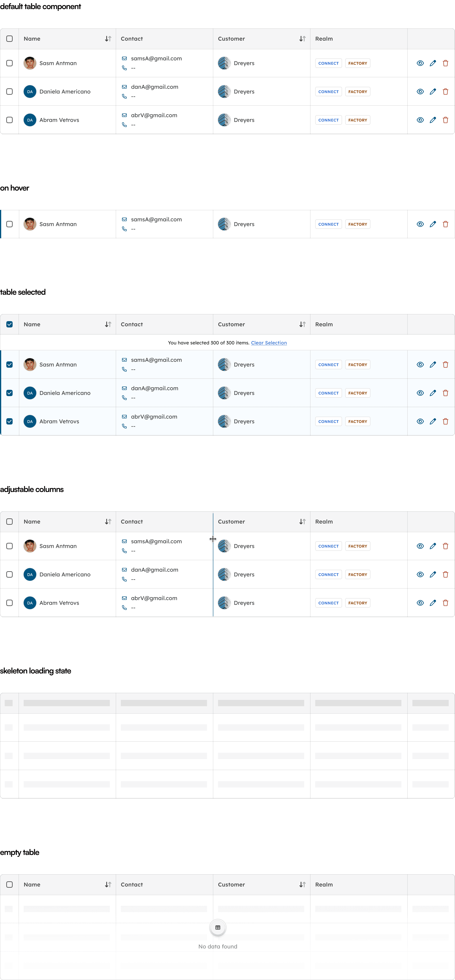Sort by Customer in empty table
Screen dimensions: 455x980
tap(302, 885)
